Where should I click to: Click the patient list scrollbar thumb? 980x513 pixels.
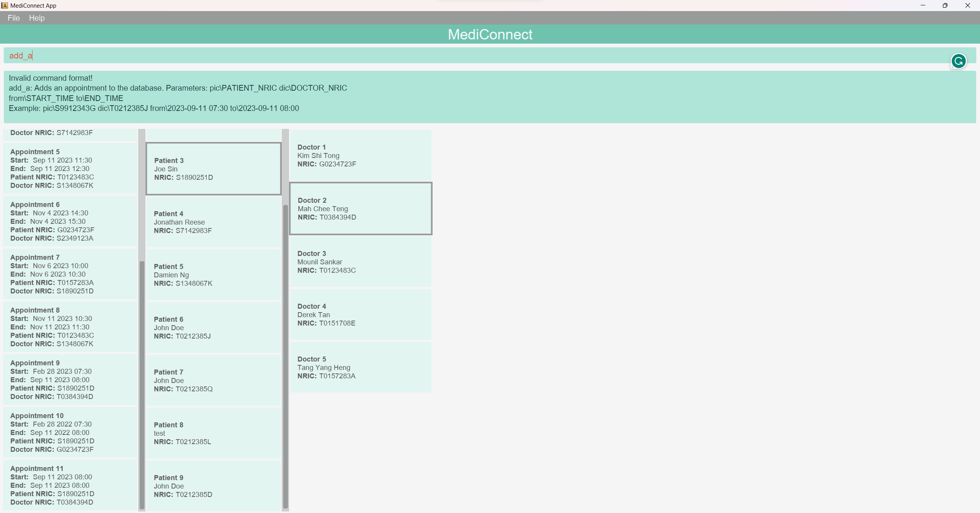(x=285, y=356)
